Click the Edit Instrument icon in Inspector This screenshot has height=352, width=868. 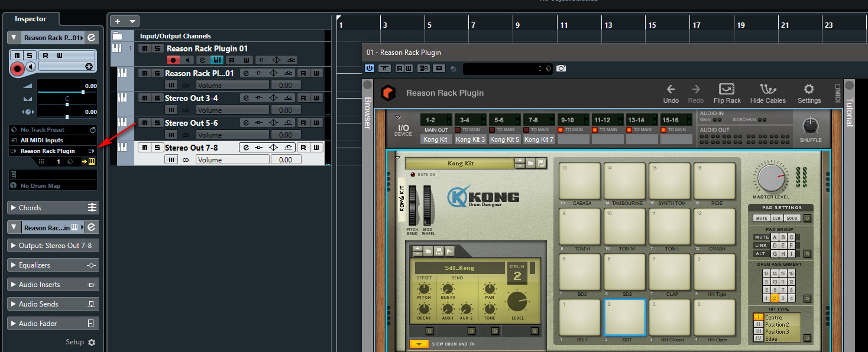[x=91, y=161]
